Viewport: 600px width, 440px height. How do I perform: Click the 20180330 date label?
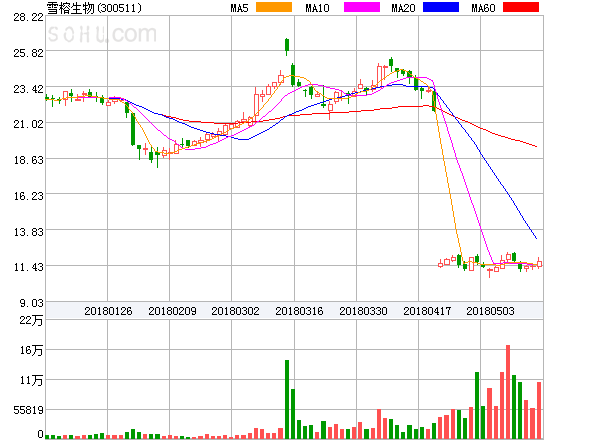tap(363, 311)
